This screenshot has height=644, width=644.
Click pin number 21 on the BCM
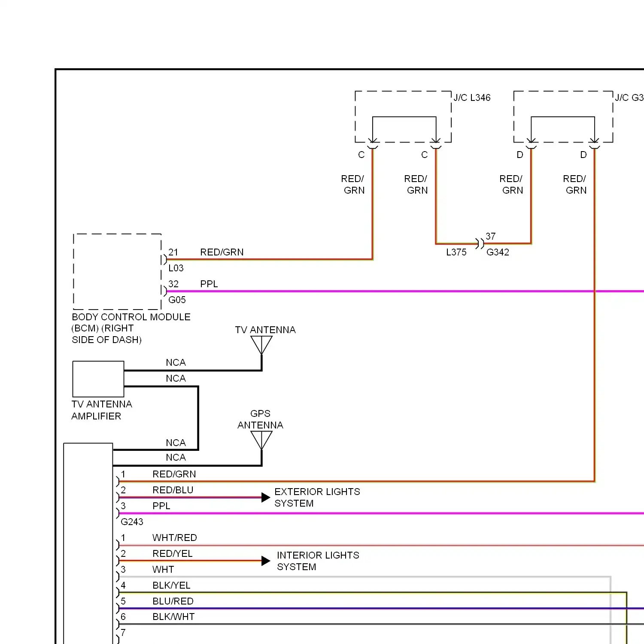[173, 252]
